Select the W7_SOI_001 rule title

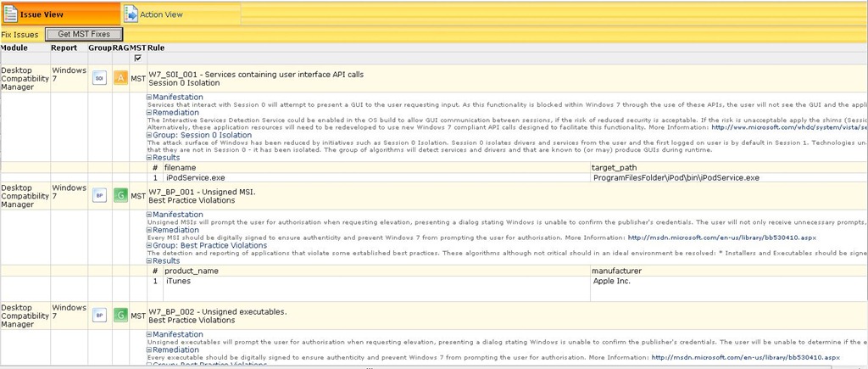click(256, 75)
